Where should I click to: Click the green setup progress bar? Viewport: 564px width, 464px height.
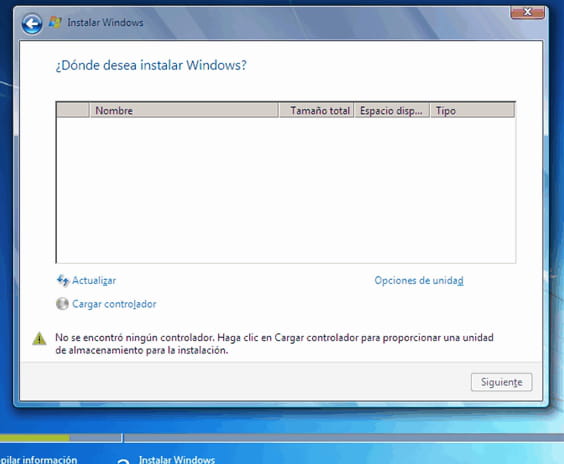pyautogui.click(x=35, y=438)
